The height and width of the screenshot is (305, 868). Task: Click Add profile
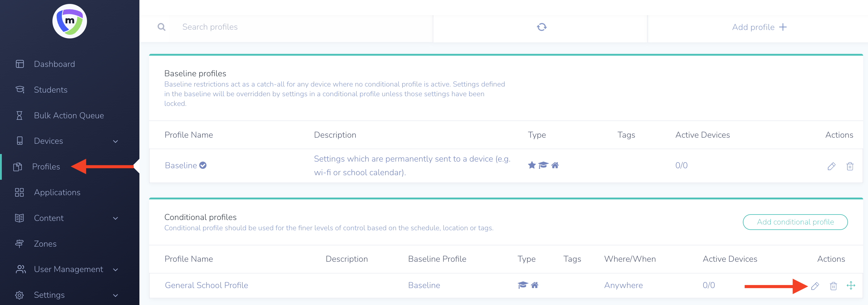[759, 27]
